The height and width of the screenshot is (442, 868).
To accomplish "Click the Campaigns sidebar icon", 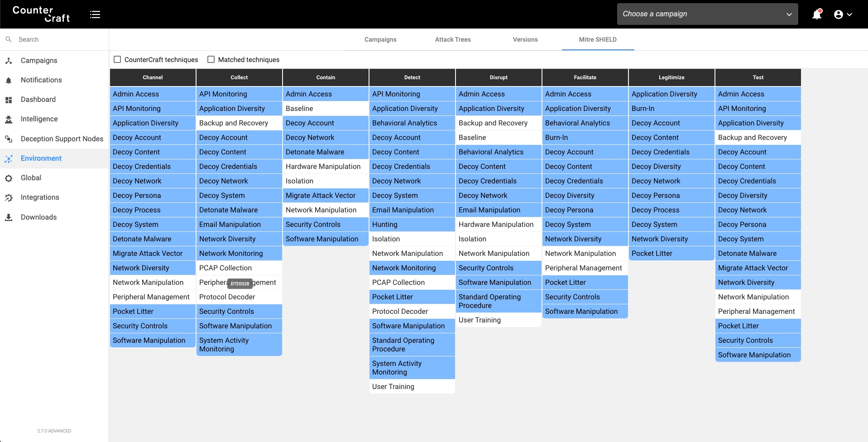I will click(x=9, y=61).
